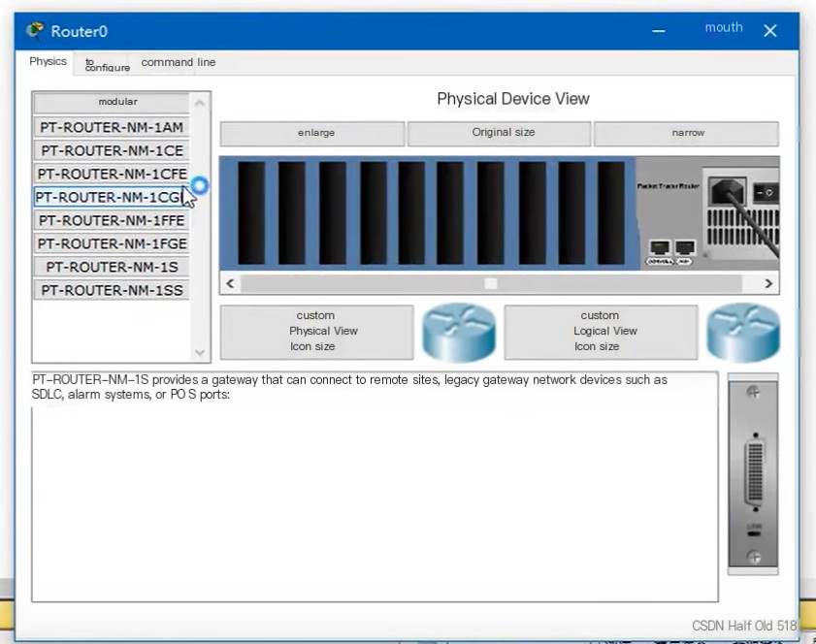Select the PT-ROUTER-NM-1FGE module
The width and height of the screenshot is (816, 644).
112,243
